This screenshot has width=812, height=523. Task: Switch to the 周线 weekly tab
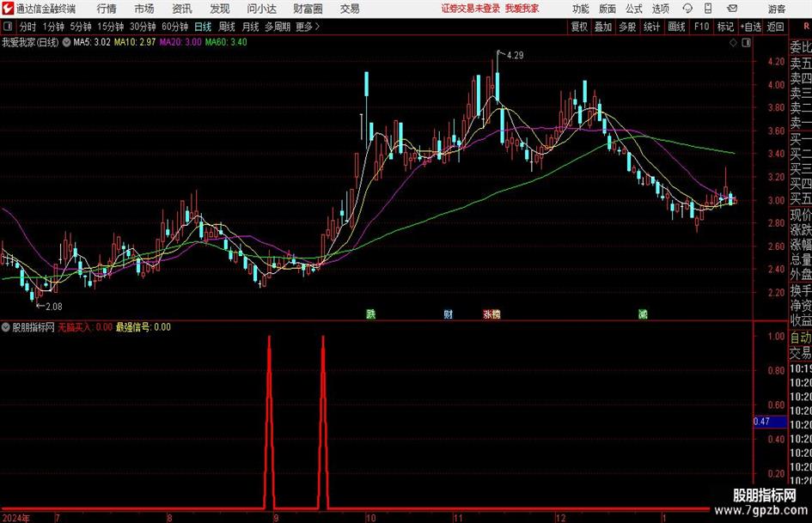point(227,27)
